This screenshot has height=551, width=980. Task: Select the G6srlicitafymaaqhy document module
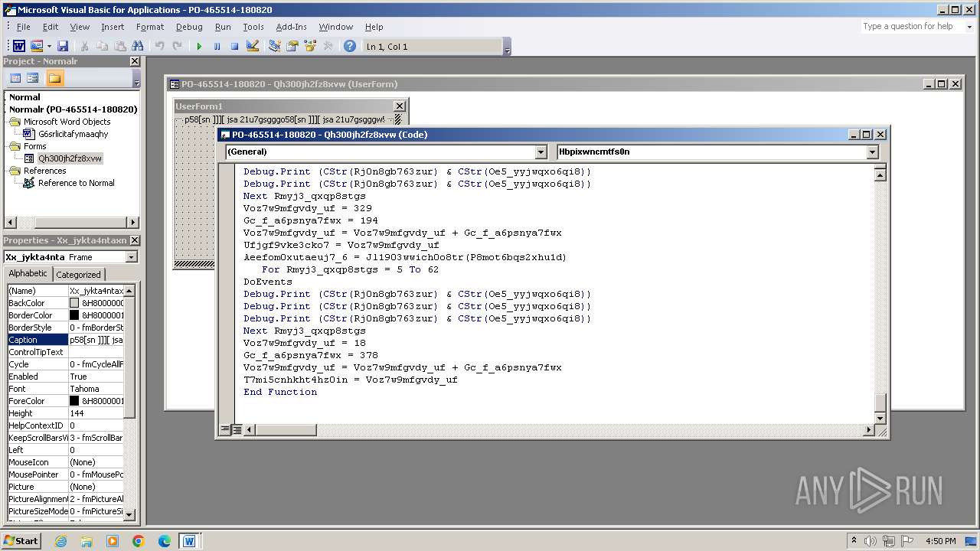73,134
